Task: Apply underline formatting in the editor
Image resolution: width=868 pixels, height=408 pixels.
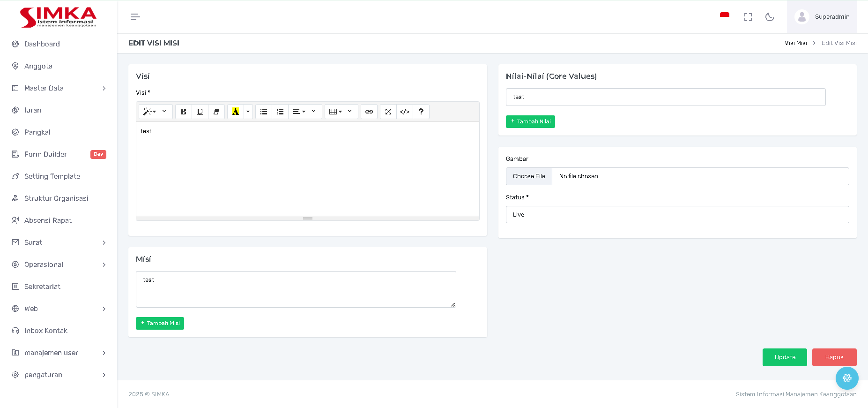Action: [200, 112]
